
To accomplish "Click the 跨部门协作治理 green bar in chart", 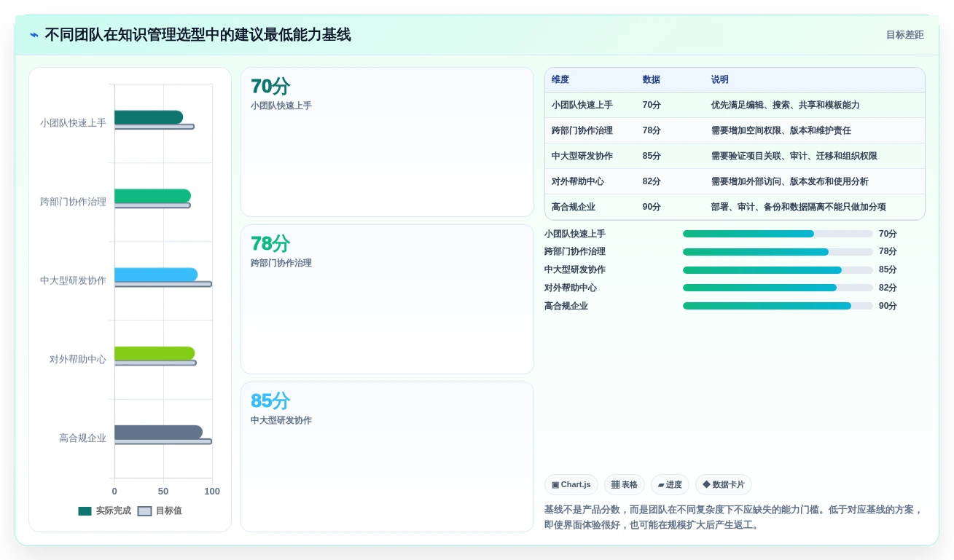I will tap(152, 196).
